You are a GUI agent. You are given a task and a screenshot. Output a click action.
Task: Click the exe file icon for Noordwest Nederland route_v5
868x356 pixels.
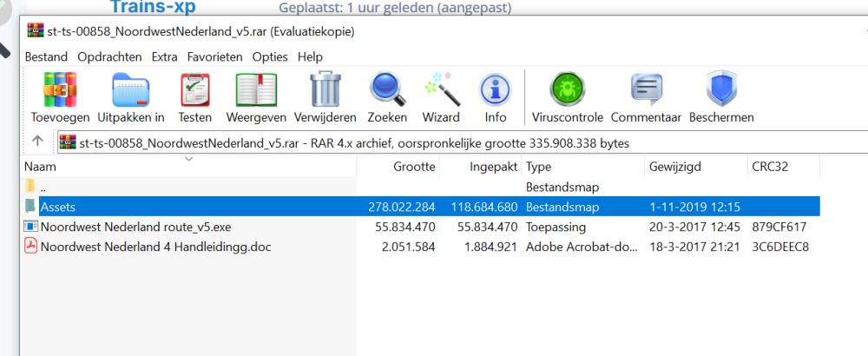click(x=30, y=227)
